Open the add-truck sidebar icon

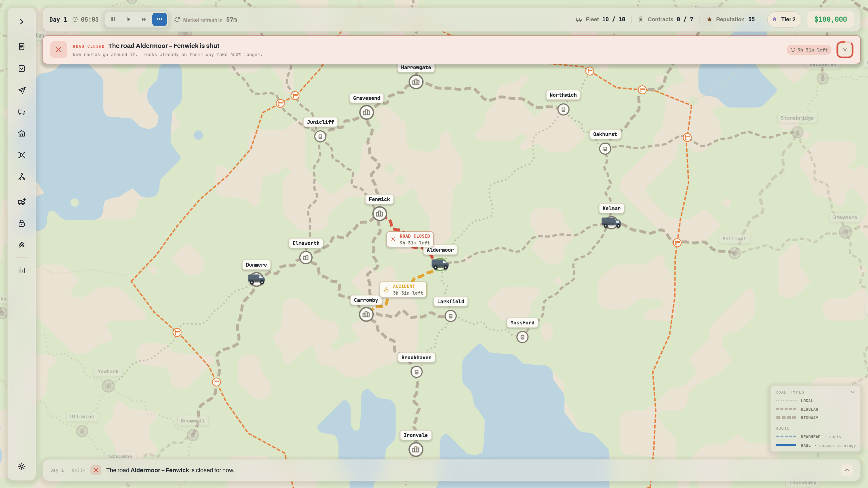21,202
